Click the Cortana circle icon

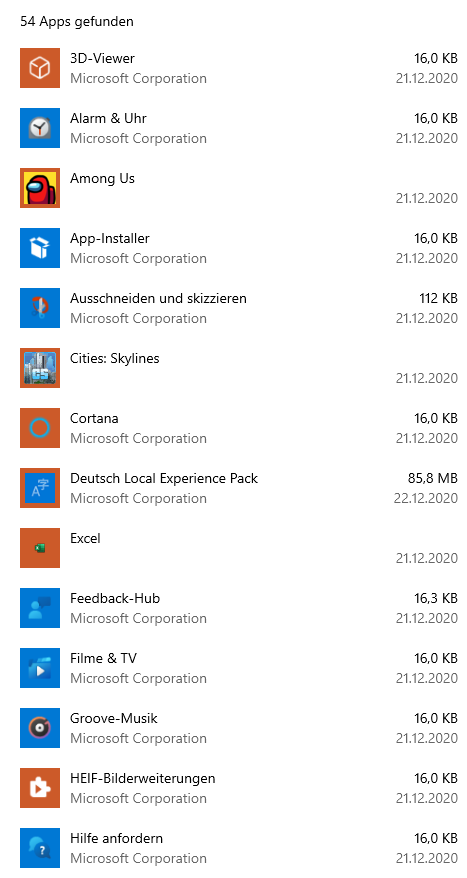40,428
